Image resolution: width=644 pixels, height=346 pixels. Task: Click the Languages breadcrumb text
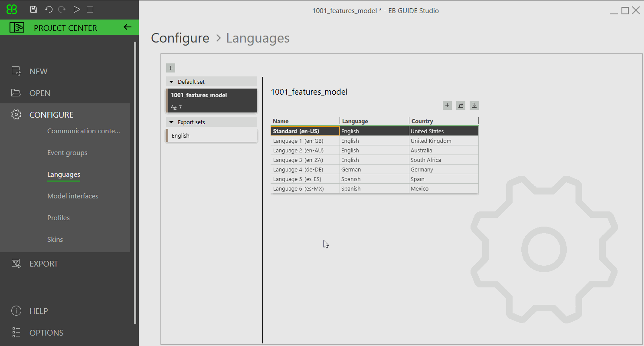click(x=258, y=38)
